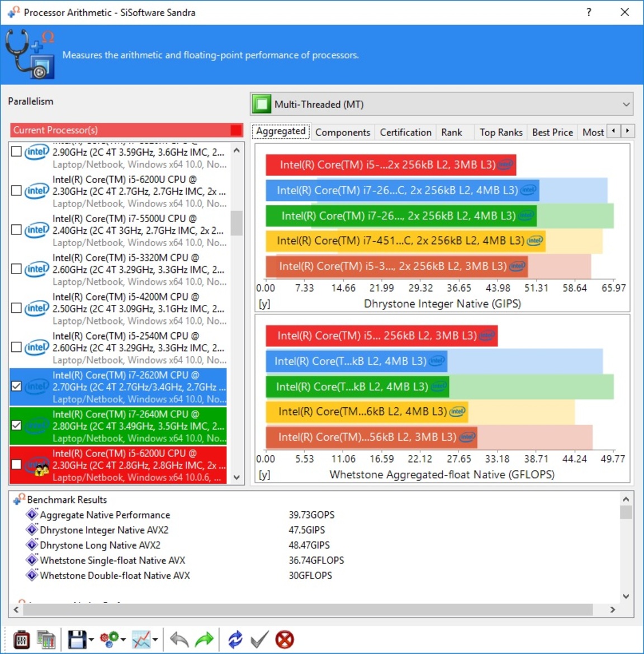
Task: Switch to the Components tab
Action: coord(343,132)
